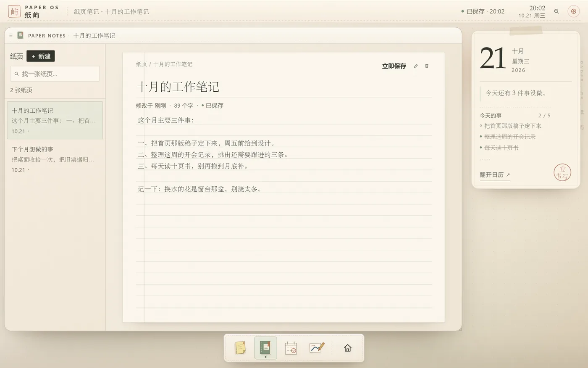The width and height of the screenshot is (588, 368).
Task: Click the 2 张纸页 count label
Action: coord(21,90)
